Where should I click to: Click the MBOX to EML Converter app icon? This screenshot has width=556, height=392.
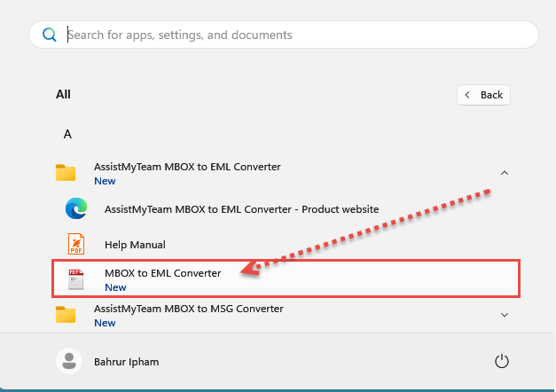(76, 279)
